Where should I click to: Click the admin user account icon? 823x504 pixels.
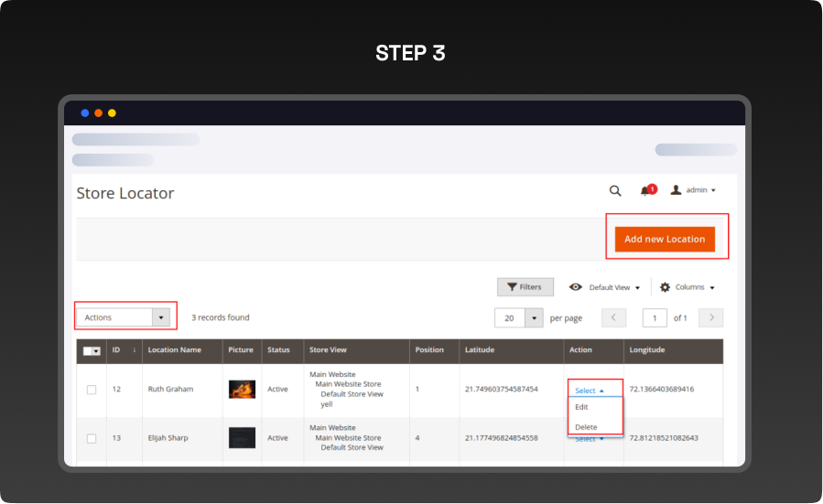(676, 190)
